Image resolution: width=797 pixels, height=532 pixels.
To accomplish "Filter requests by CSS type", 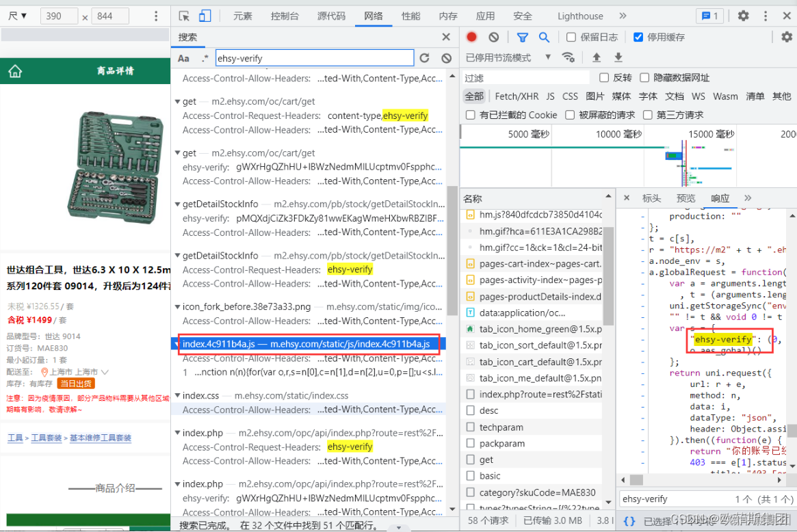I will coord(570,96).
